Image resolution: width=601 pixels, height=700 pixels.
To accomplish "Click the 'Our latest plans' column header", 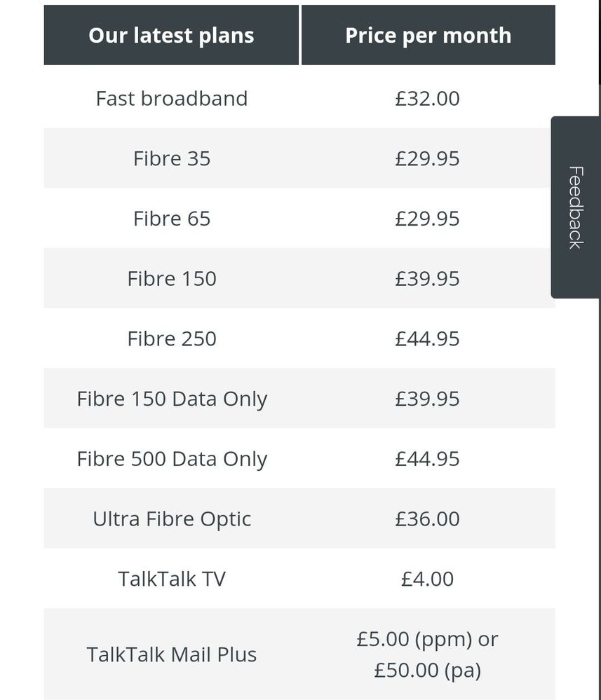I will 171,35.
